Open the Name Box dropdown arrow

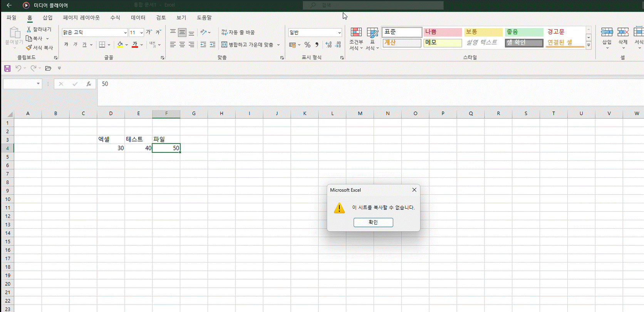pyautogui.click(x=38, y=84)
